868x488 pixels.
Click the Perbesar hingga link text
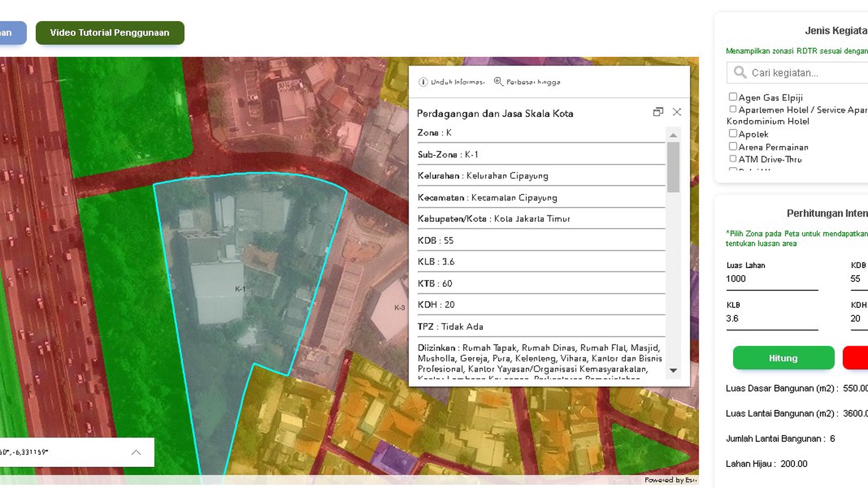click(533, 82)
